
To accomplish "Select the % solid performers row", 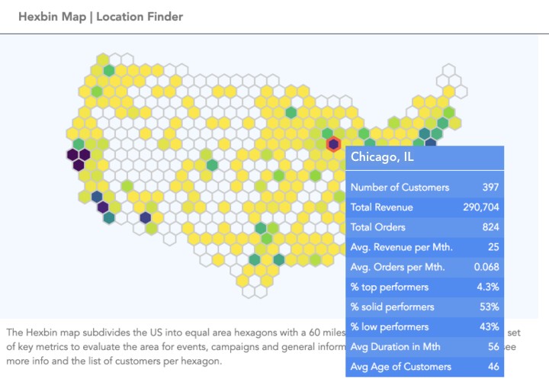I will coord(425,307).
